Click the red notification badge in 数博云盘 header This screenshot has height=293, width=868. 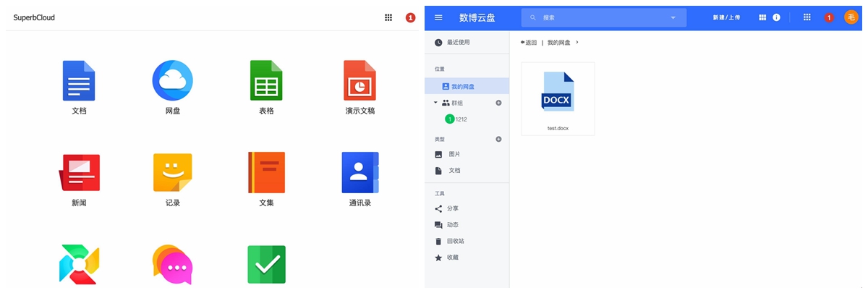[x=829, y=17]
